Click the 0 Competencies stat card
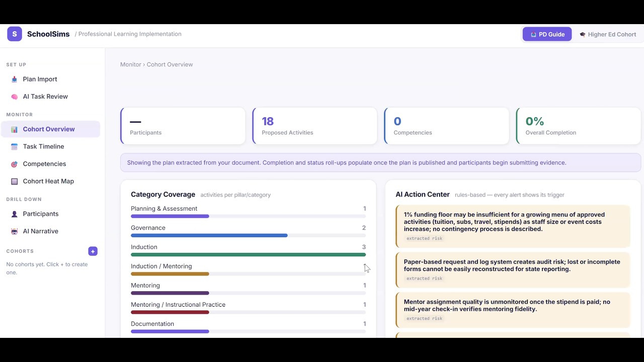 pyautogui.click(x=446, y=126)
